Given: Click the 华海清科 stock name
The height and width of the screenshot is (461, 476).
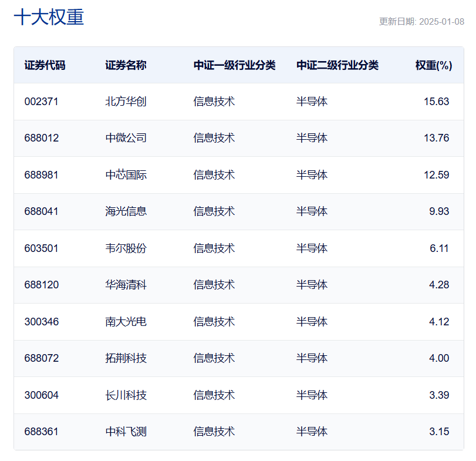Looking at the screenshot, I should pos(126,285).
